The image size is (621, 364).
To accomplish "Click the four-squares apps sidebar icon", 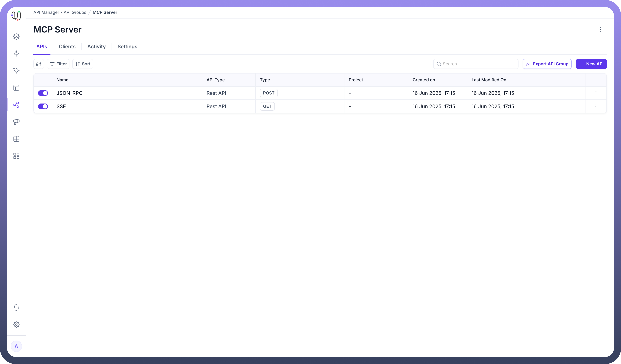I will click(16, 156).
